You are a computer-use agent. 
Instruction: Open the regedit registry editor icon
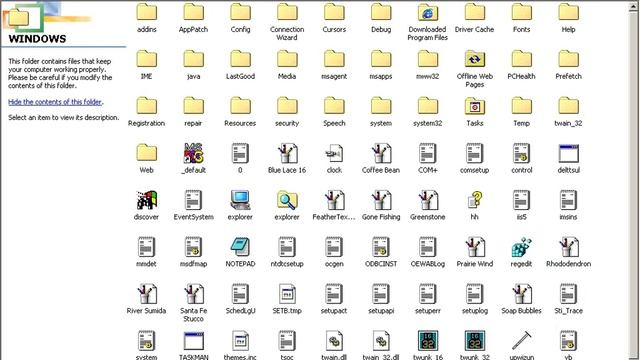(521, 247)
